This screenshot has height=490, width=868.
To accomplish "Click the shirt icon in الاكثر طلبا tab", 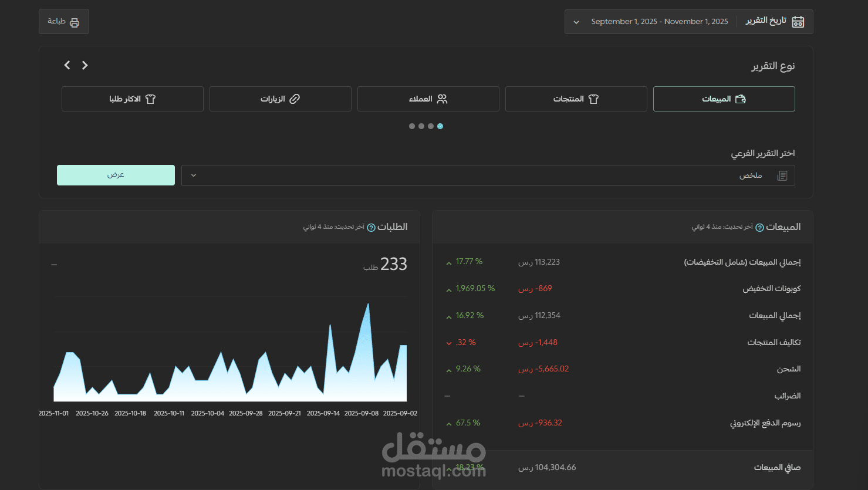I will point(150,99).
